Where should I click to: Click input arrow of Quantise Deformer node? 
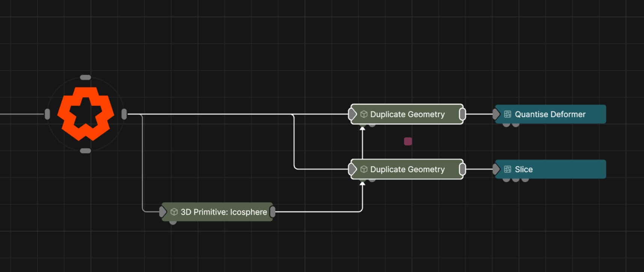(x=496, y=114)
